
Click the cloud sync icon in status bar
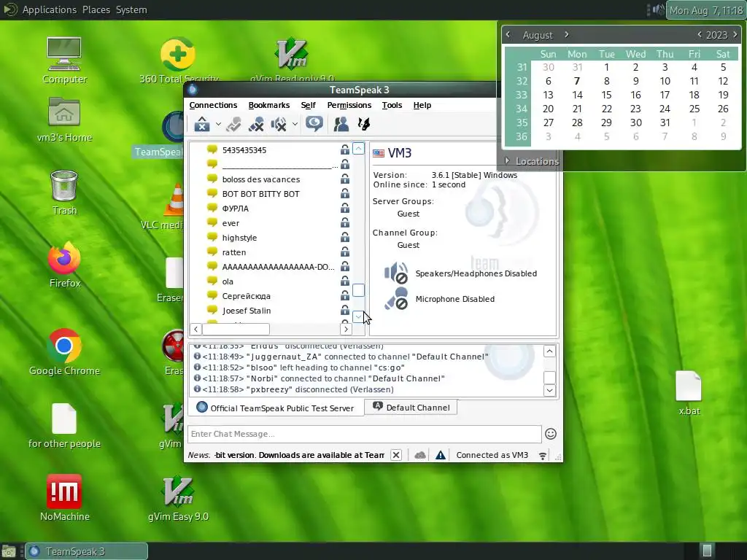(x=419, y=455)
